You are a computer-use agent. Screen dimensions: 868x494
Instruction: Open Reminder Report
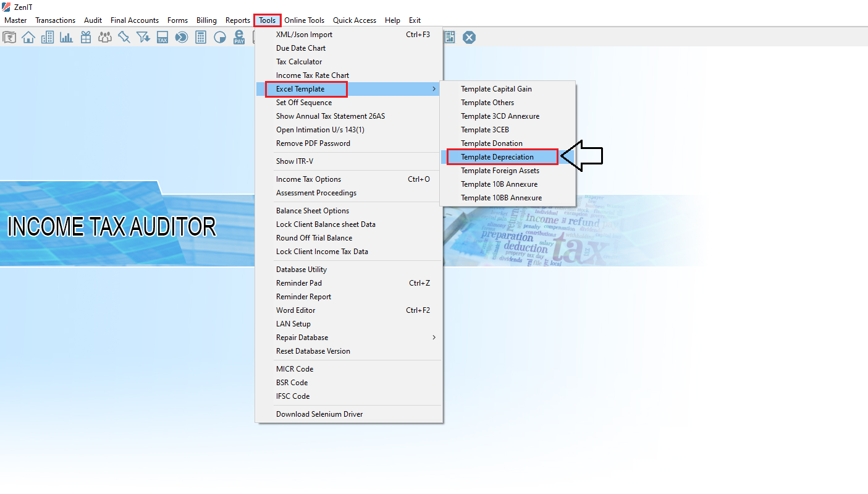tap(349, 297)
